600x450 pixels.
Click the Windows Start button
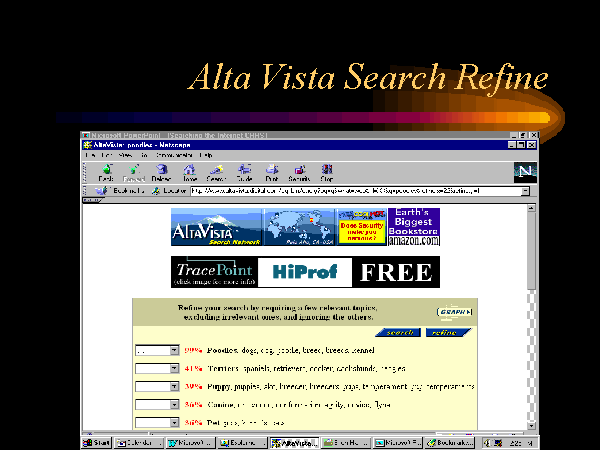(x=97, y=442)
